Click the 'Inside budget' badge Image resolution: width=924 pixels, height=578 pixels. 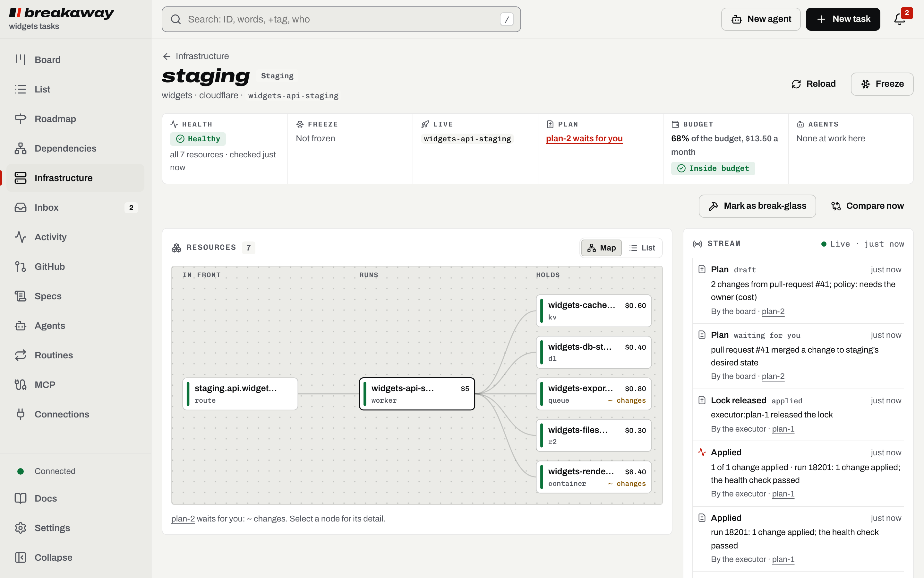point(713,169)
